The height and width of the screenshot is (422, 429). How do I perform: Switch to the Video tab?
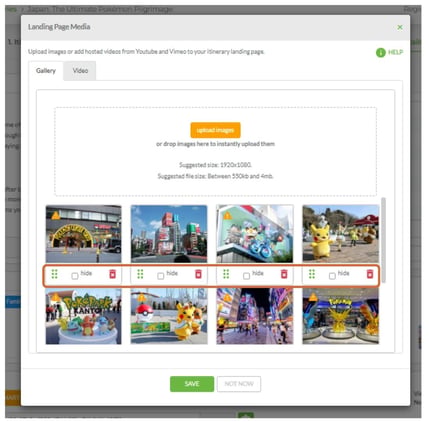click(80, 71)
